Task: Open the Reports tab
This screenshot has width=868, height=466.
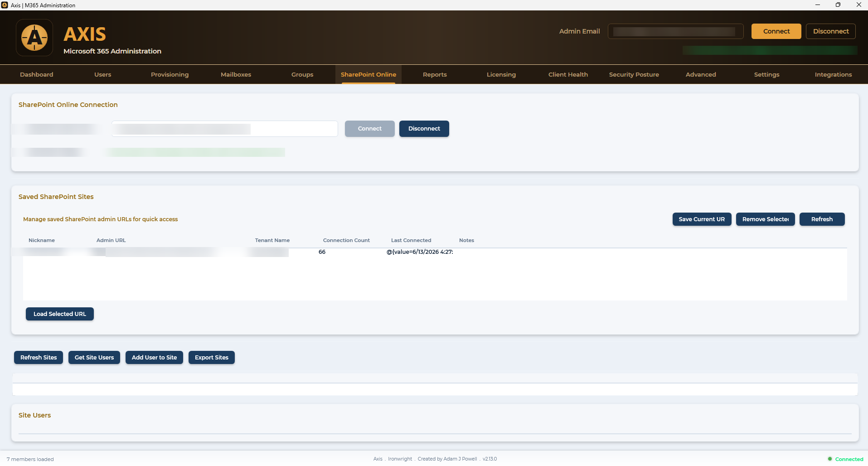Action: [x=435, y=75]
